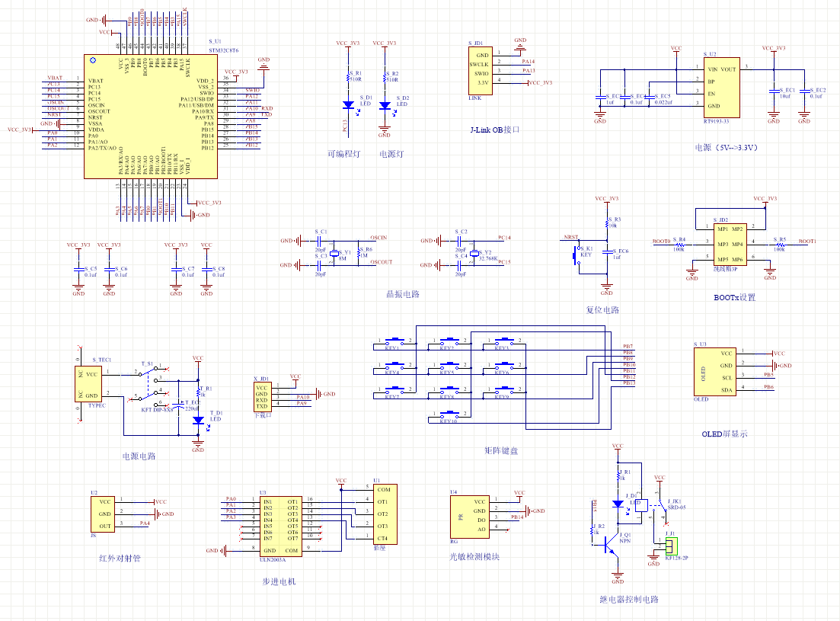Click the OLED display module block
Screen dimensions: 840x621
pyautogui.click(x=715, y=371)
